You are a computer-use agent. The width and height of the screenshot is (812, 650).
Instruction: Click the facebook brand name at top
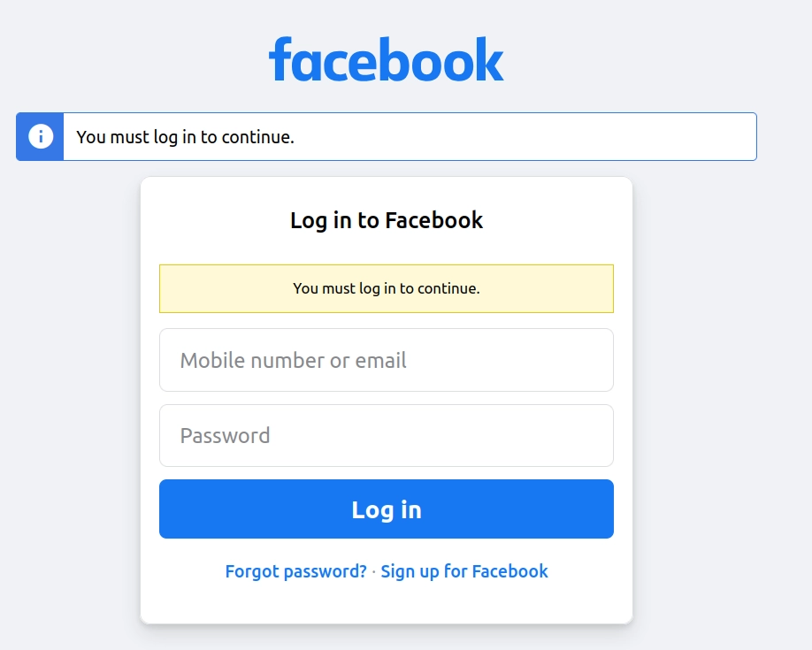click(x=386, y=58)
